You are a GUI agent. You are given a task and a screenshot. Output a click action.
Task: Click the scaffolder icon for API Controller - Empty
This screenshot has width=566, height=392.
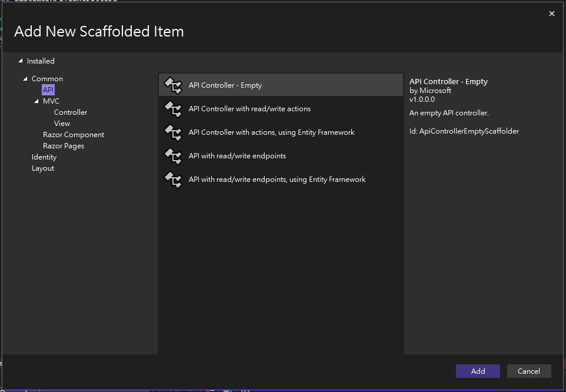(173, 85)
